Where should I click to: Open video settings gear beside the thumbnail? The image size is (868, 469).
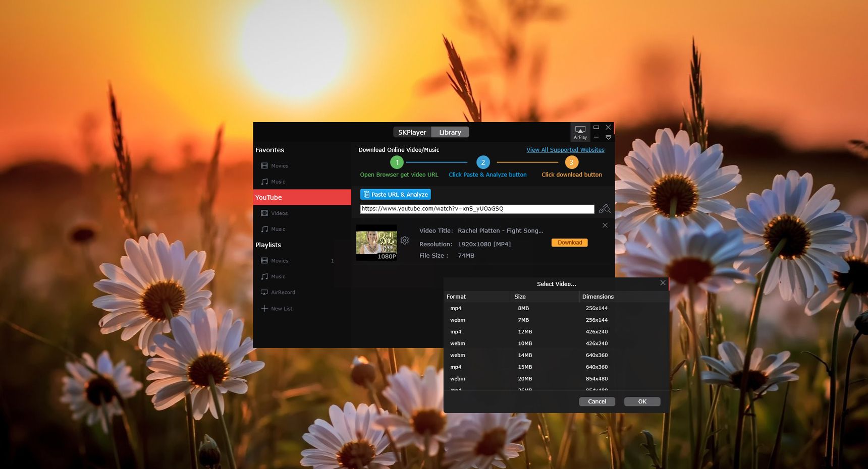click(x=405, y=241)
